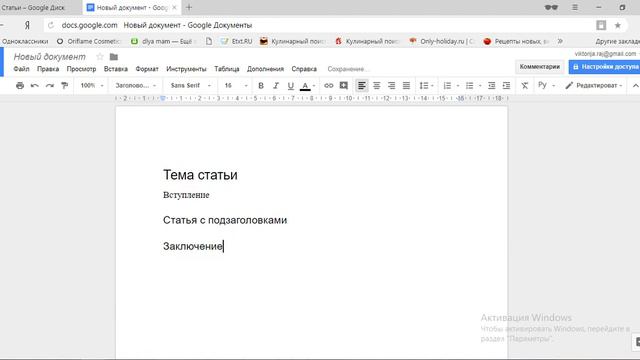This screenshot has height=360, width=640.
Task: Open the Одноклассники bookmark
Action: 24,41
